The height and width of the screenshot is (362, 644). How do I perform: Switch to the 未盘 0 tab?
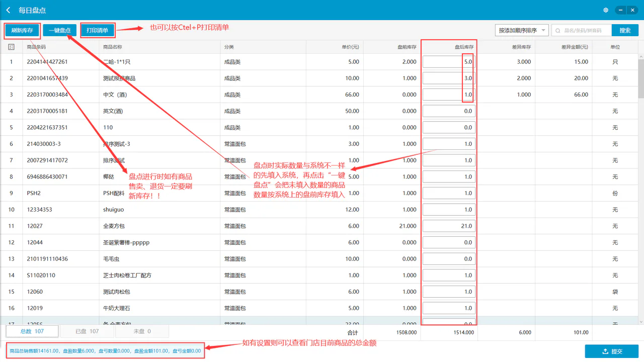coord(142,331)
